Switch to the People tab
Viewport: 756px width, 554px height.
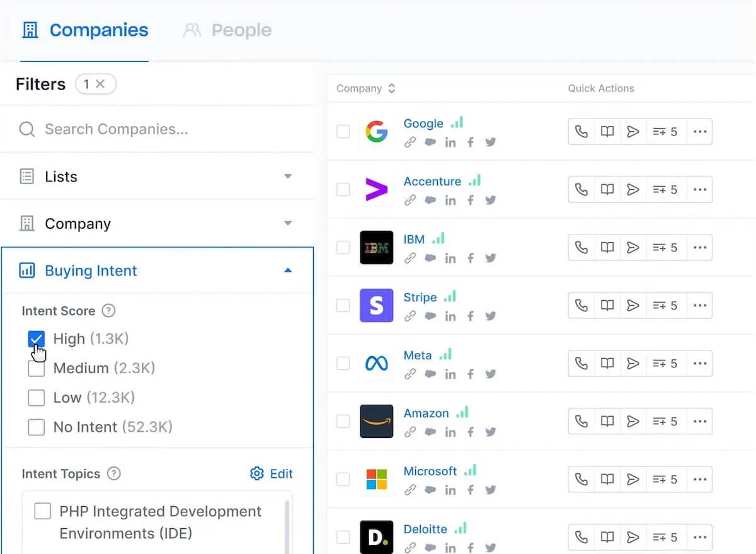coord(227,30)
